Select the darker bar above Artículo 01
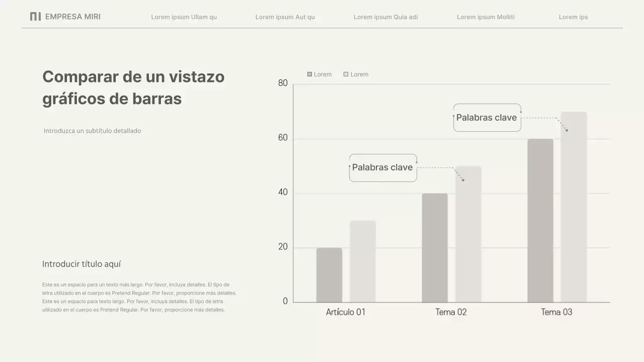 click(x=329, y=275)
